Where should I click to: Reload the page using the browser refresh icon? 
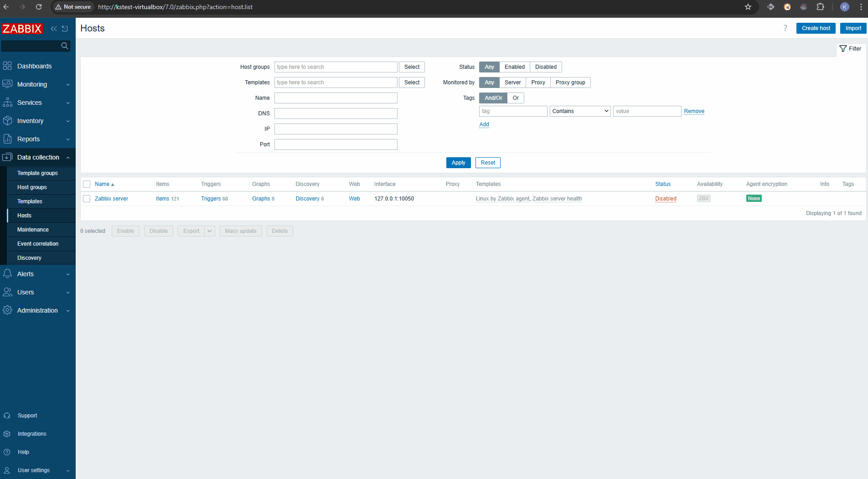click(39, 7)
